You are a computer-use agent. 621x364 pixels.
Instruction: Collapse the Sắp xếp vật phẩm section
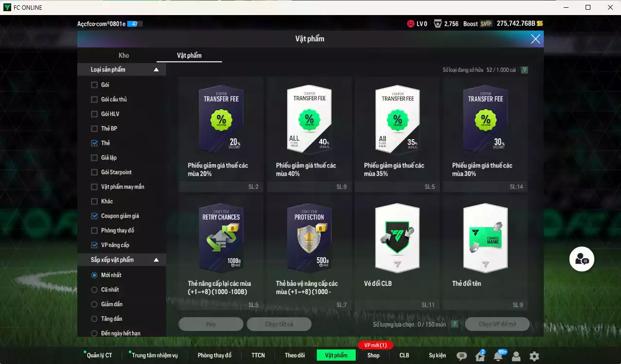click(x=156, y=260)
